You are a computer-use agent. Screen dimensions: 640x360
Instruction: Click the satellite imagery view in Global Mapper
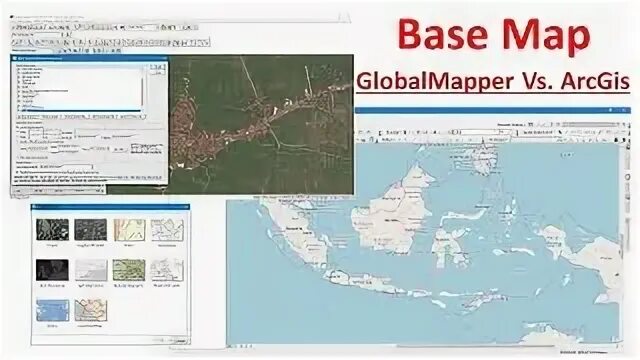click(x=261, y=124)
